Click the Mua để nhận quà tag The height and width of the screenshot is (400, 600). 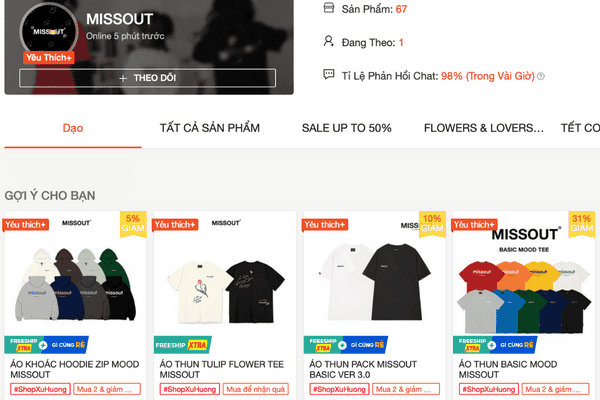[x=256, y=389]
